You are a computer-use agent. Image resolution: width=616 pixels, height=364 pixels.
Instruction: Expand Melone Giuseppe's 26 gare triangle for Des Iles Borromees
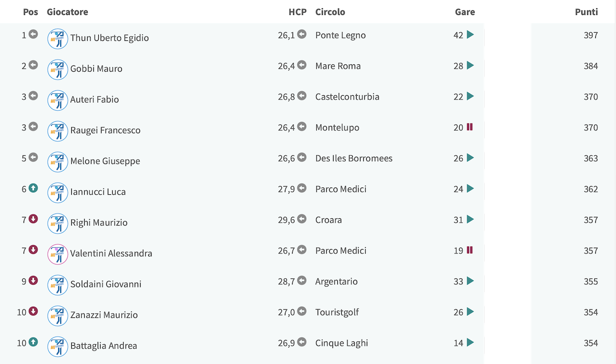(x=470, y=158)
